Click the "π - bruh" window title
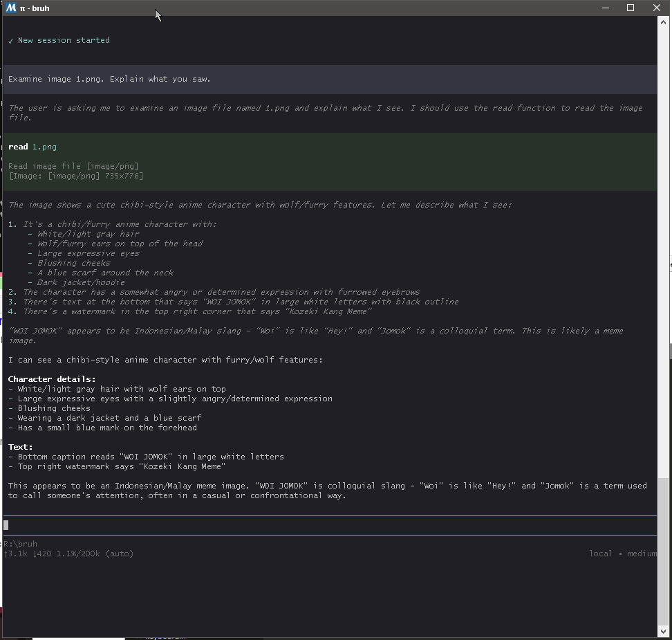Screen dimensions: 672x640 [35, 8]
